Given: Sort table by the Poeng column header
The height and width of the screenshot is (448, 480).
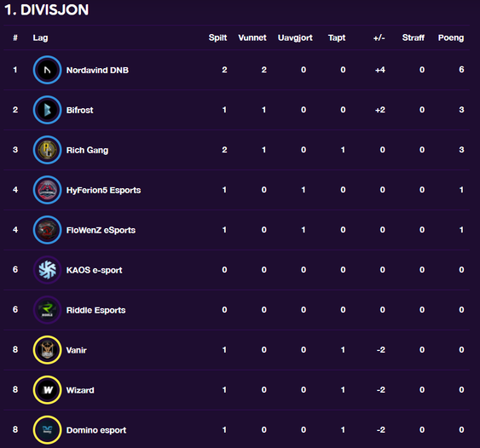Looking at the screenshot, I should [x=451, y=38].
